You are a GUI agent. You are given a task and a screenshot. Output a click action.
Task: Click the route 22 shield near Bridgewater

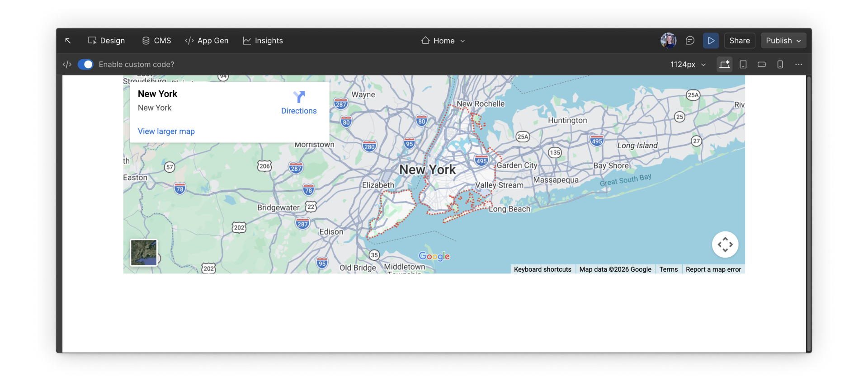(x=311, y=207)
